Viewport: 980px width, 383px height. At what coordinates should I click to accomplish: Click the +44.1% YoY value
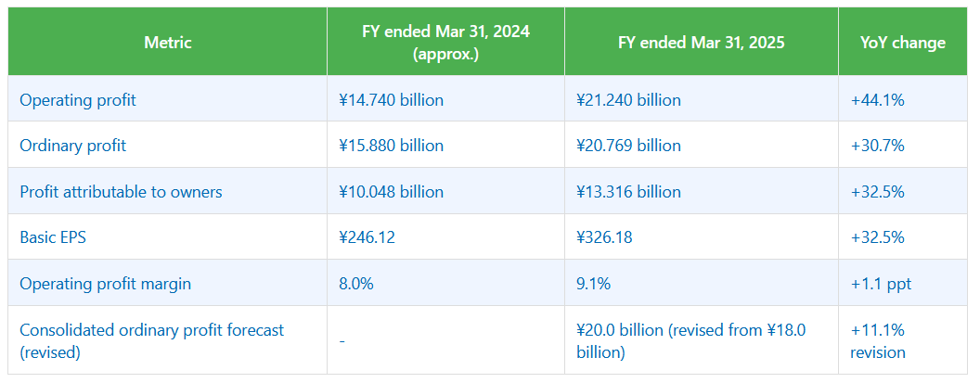coord(877,100)
